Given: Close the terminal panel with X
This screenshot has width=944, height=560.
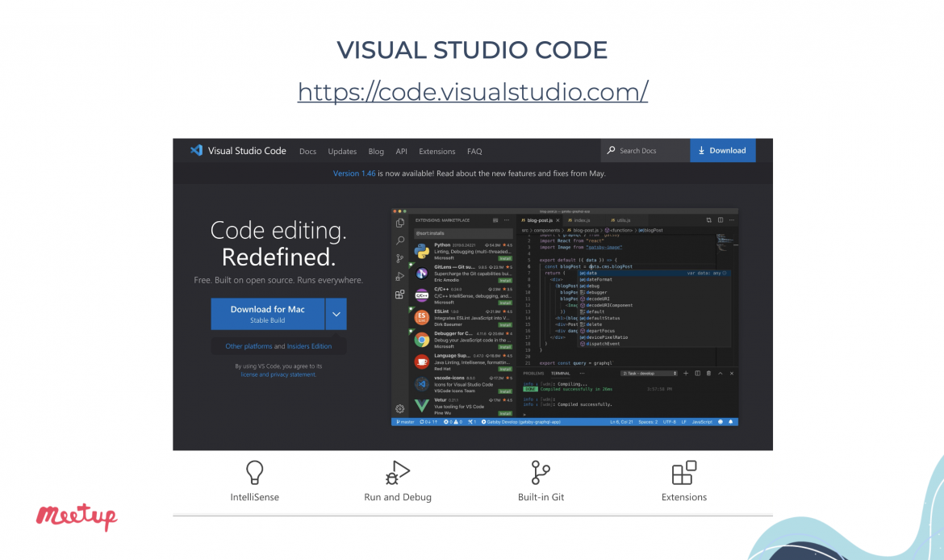Looking at the screenshot, I should coord(732,374).
